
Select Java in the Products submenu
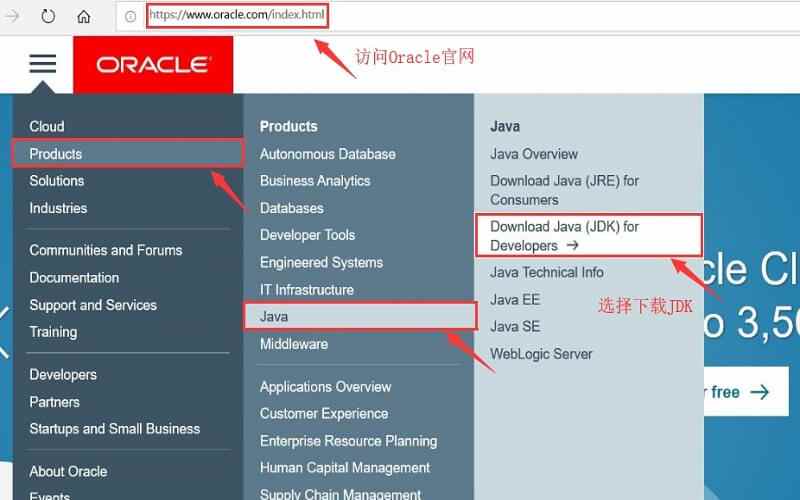pyautogui.click(x=360, y=317)
